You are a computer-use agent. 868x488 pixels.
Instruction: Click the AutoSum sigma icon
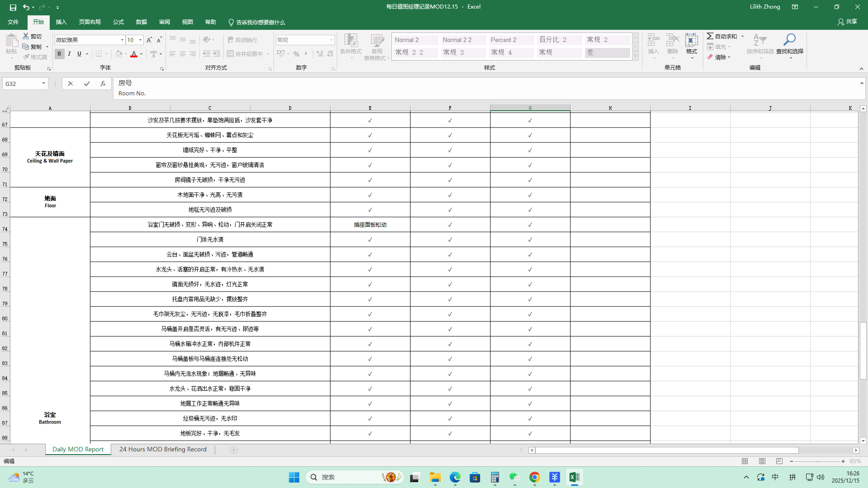tap(710, 36)
